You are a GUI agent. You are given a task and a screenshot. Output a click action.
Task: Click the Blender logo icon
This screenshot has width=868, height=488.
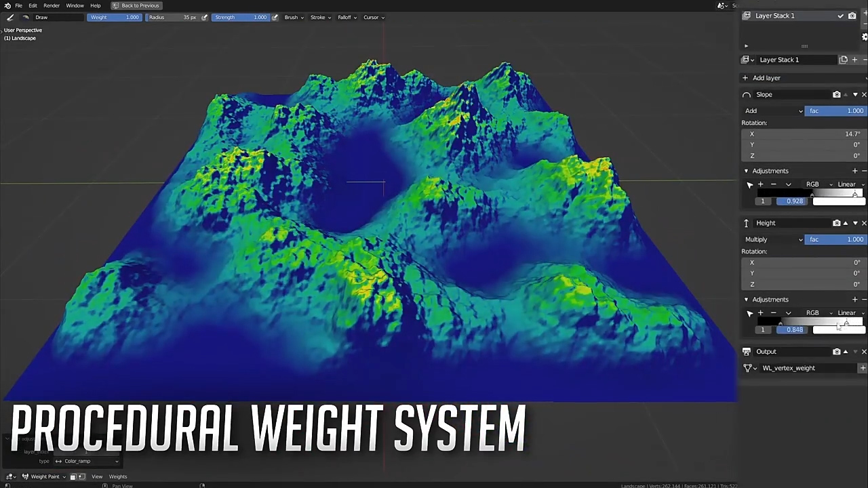[x=7, y=5]
